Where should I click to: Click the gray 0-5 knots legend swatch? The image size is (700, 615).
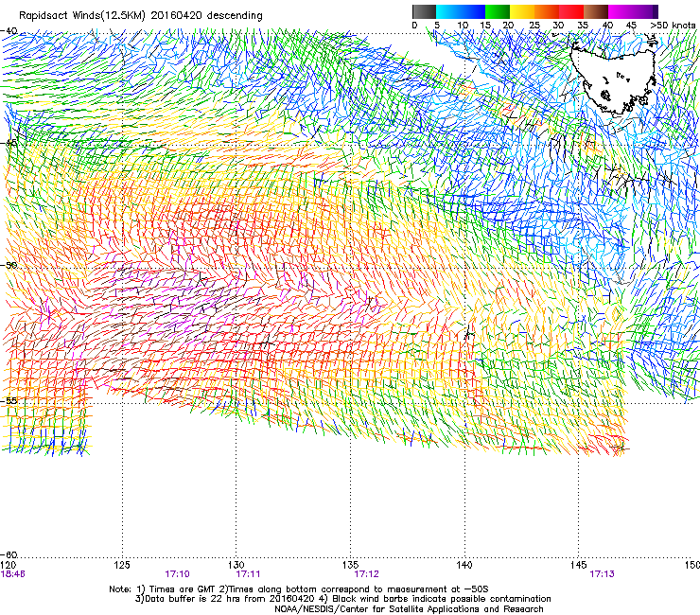click(x=424, y=11)
